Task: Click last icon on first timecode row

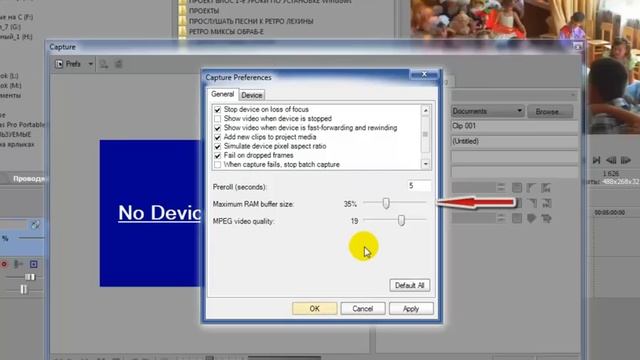Action: coord(546,187)
